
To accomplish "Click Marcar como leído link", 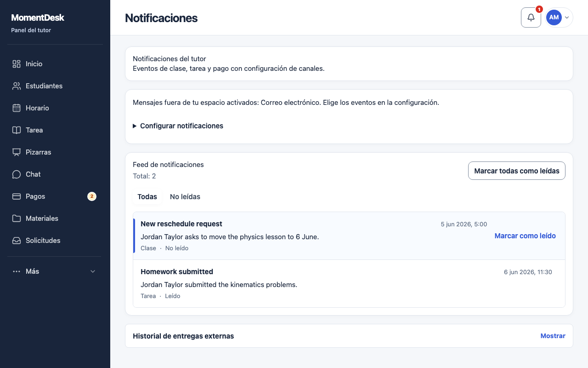I will coord(525,236).
